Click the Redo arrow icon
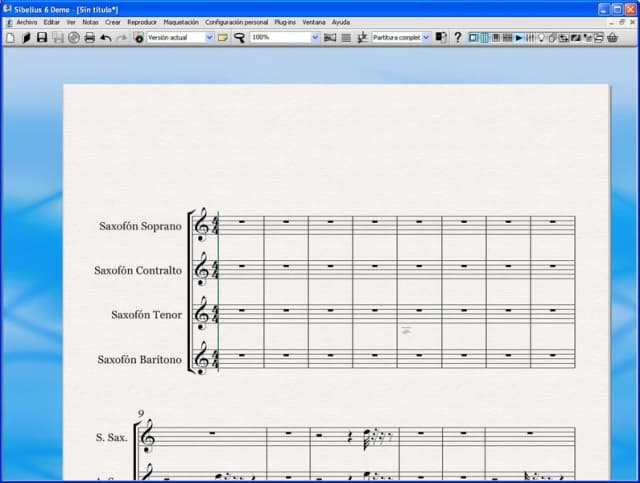 pos(122,38)
